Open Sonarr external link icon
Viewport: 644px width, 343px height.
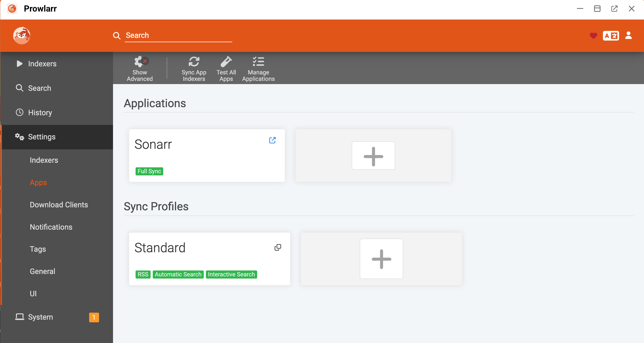pyautogui.click(x=272, y=140)
